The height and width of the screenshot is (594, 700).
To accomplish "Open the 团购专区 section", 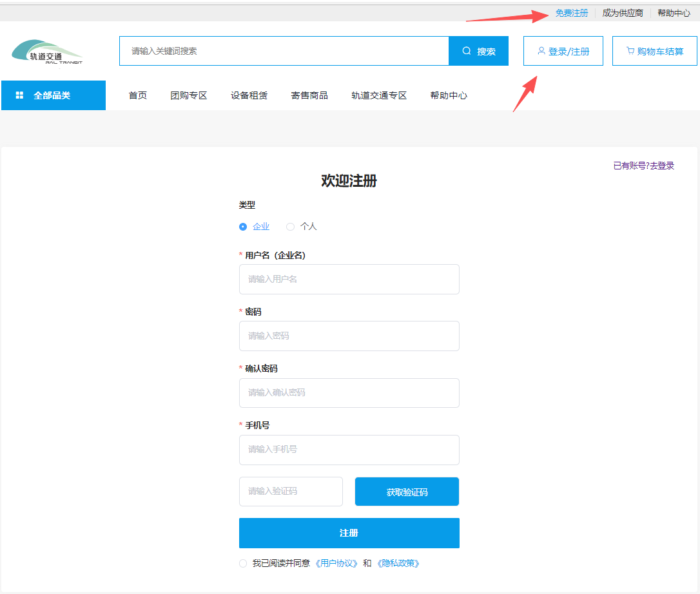I will (189, 95).
